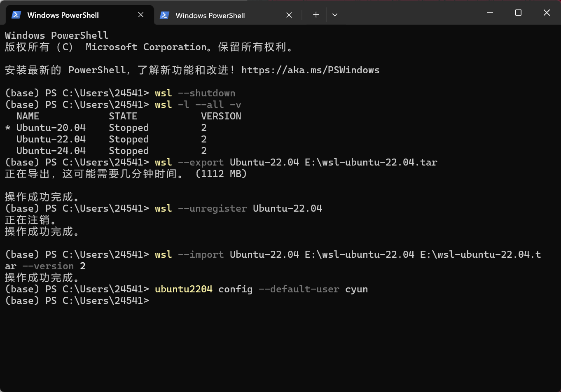Close the first PowerShell tab

[x=141, y=15]
